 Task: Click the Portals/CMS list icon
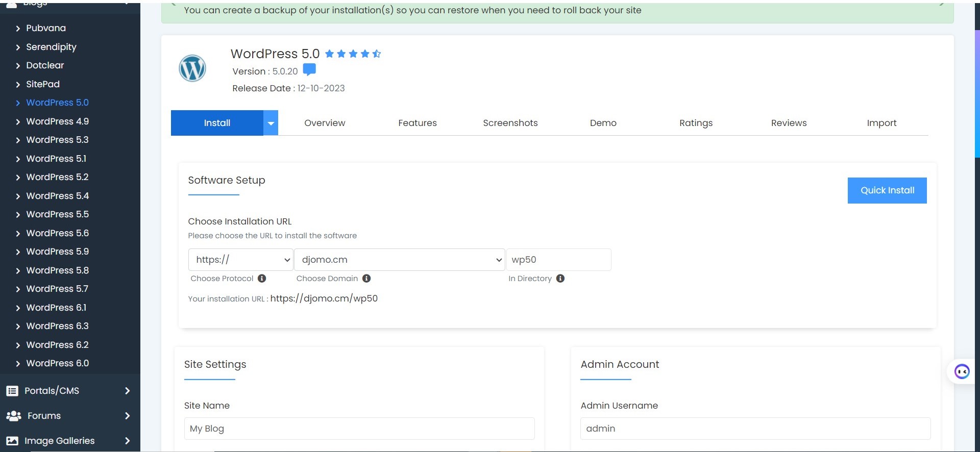click(x=12, y=391)
